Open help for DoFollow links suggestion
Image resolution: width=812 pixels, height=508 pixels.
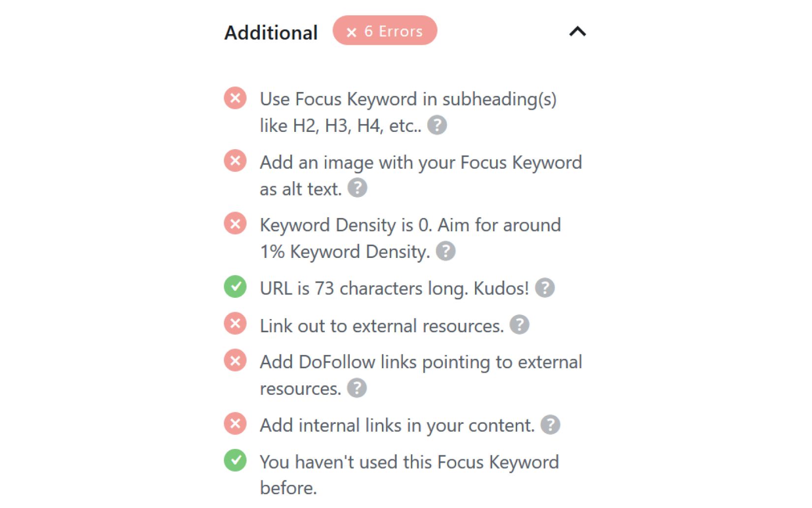point(356,388)
